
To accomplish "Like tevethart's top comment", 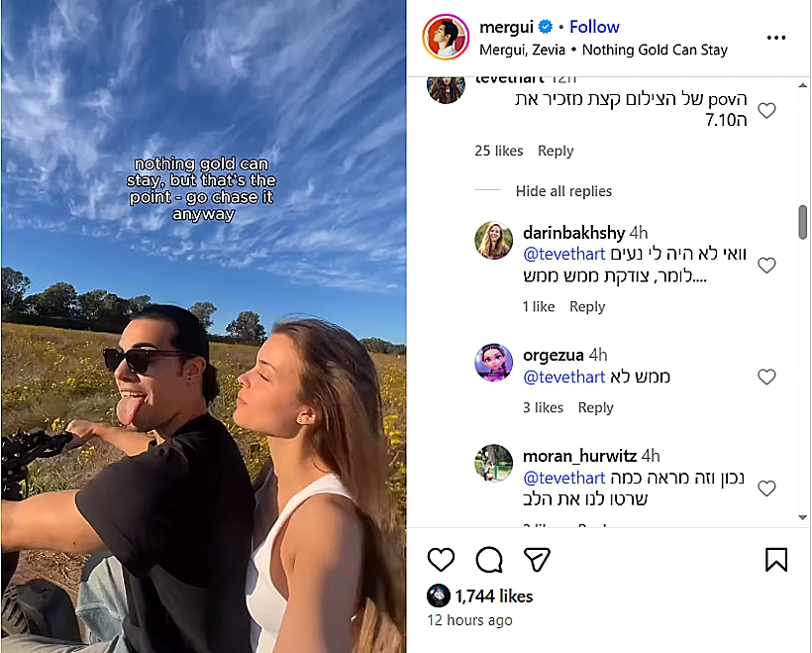I will click(x=766, y=111).
